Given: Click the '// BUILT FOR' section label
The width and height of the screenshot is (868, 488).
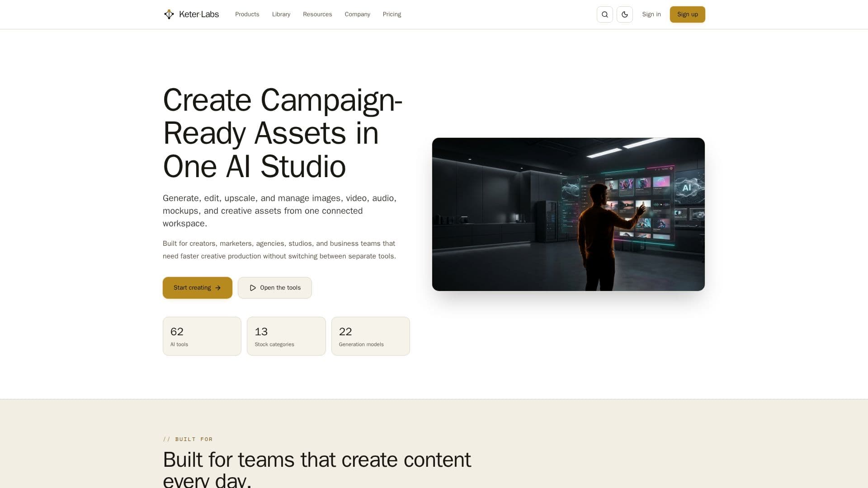Looking at the screenshot, I should 188,439.
